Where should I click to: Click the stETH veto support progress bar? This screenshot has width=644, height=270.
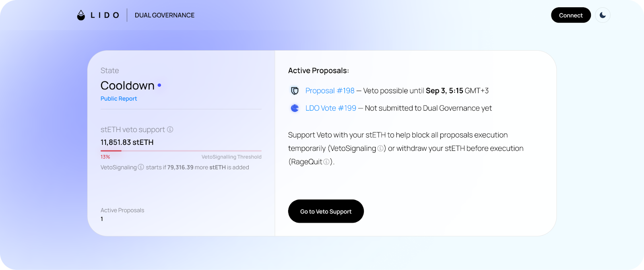point(181,151)
